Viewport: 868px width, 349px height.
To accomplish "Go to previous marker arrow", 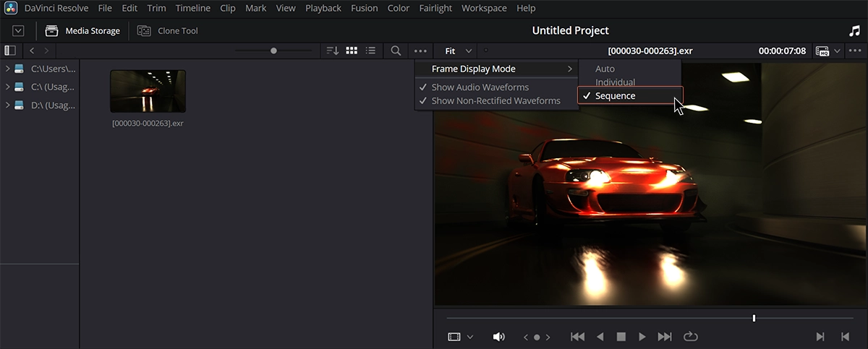I will click(526, 337).
